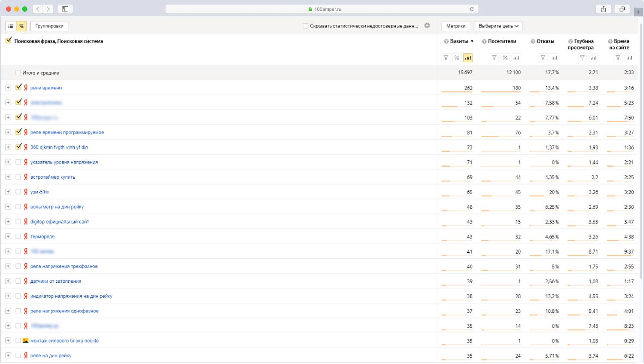
Task: Switch to flat list view icon
Action: pos(11,26)
